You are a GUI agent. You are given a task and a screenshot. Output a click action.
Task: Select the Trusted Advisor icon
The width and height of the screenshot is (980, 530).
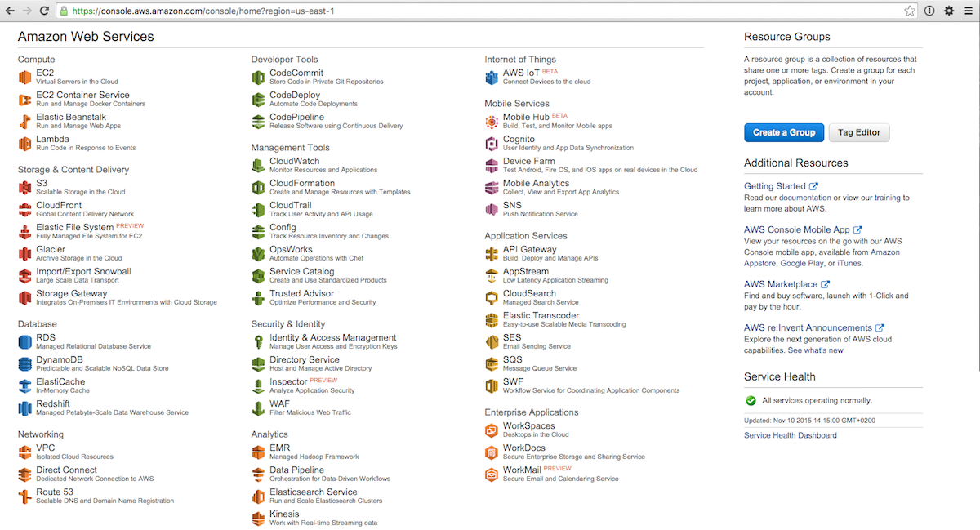(258, 298)
